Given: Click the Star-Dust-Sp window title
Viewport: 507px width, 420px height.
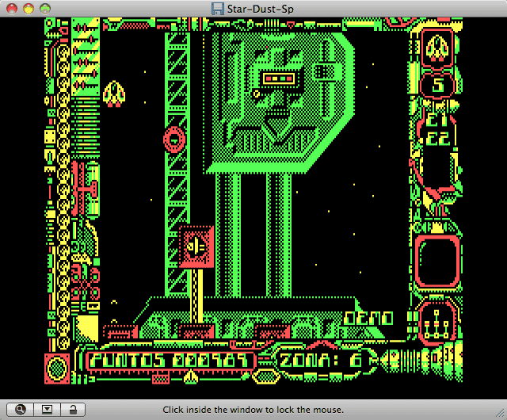Looking at the screenshot, I should (261, 9).
